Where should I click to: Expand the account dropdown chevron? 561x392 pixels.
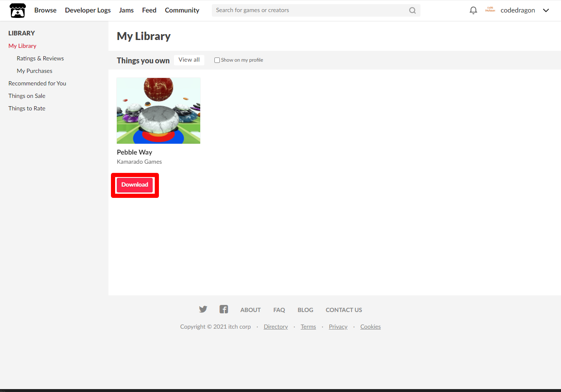[546, 10]
